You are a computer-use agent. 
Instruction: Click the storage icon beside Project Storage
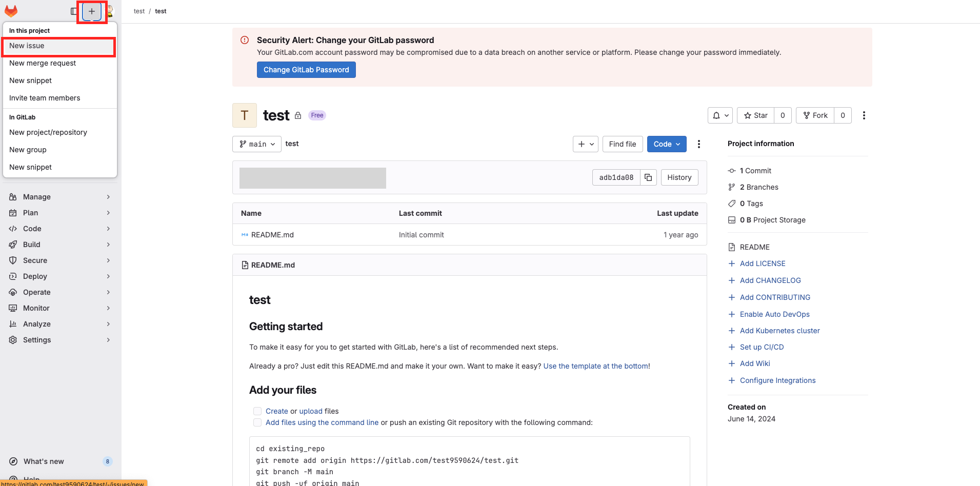(732, 220)
